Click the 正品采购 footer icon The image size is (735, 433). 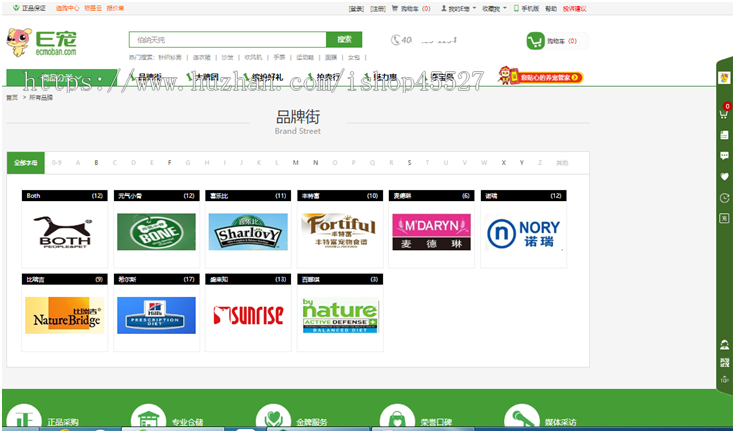(x=24, y=418)
